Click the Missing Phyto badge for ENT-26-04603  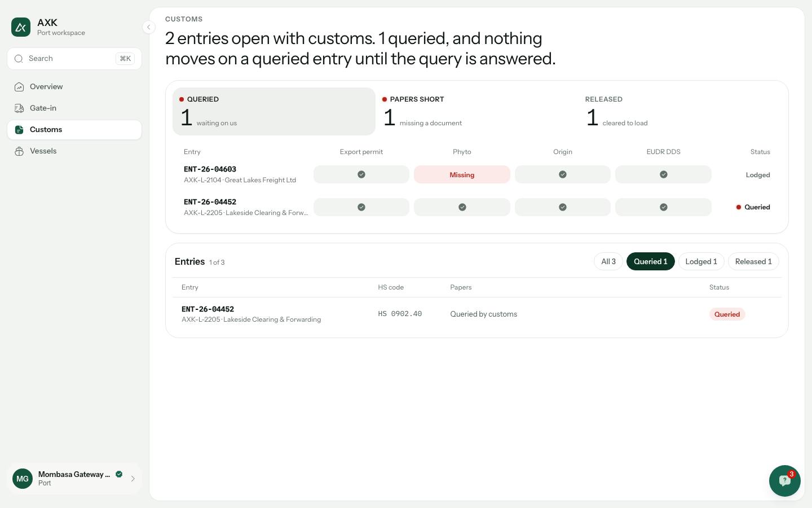(462, 174)
